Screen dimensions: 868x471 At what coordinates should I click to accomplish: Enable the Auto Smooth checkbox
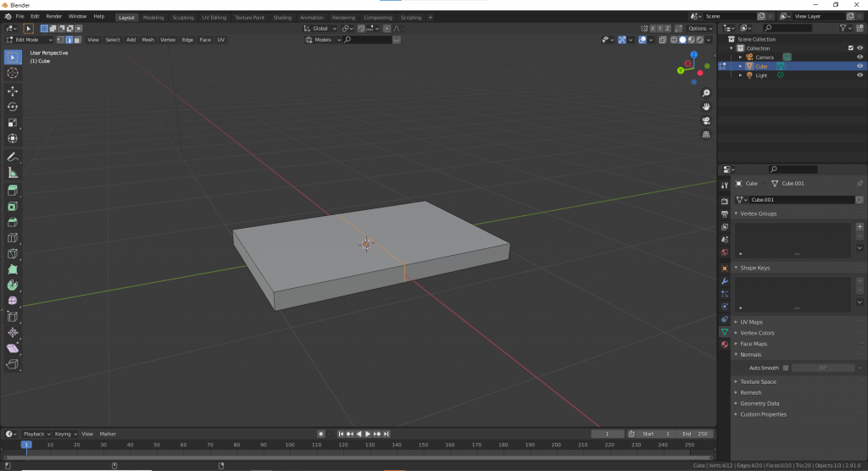786,368
